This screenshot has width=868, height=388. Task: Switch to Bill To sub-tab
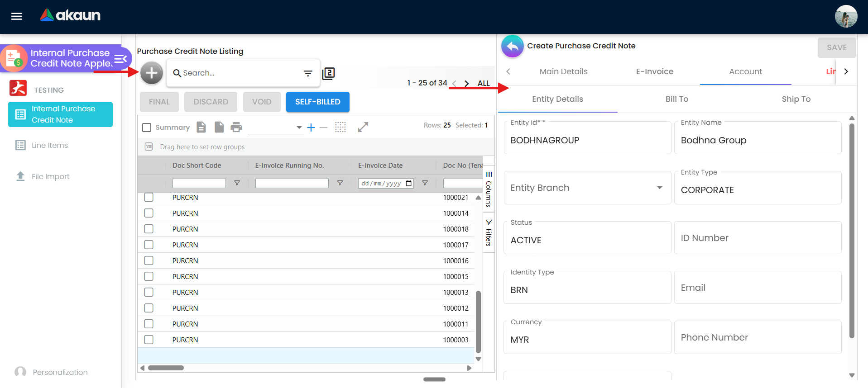pyautogui.click(x=677, y=99)
